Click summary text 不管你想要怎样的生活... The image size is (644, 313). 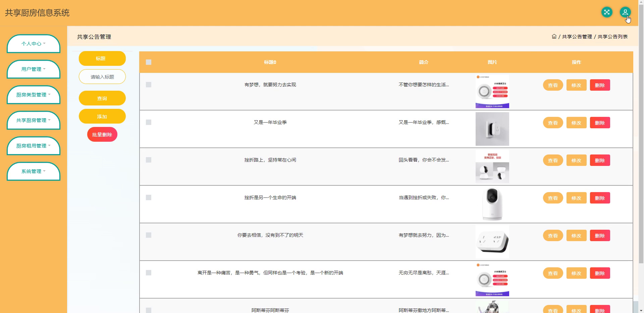(424, 85)
